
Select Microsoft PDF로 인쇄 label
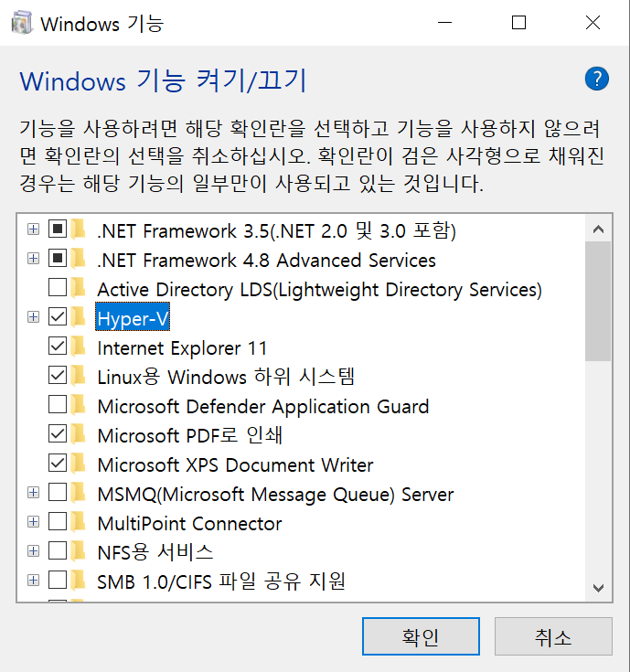pyautogui.click(x=190, y=436)
